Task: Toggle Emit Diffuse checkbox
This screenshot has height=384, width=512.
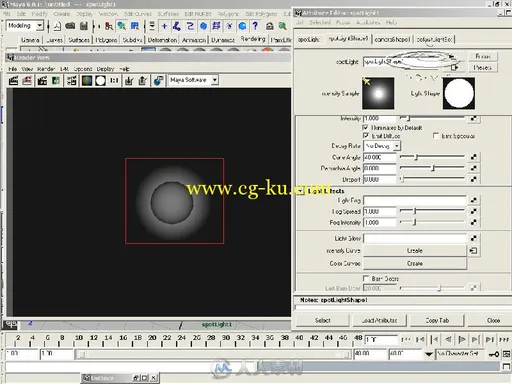Action: point(366,136)
